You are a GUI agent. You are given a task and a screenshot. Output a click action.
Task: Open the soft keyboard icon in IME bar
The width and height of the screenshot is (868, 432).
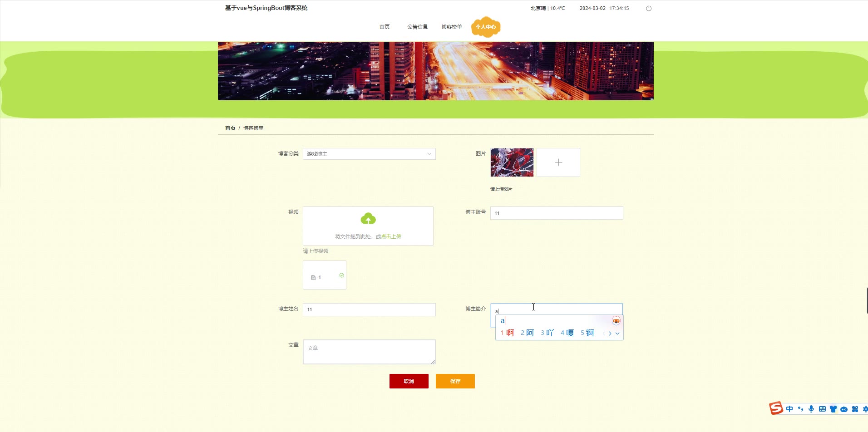[822, 409]
